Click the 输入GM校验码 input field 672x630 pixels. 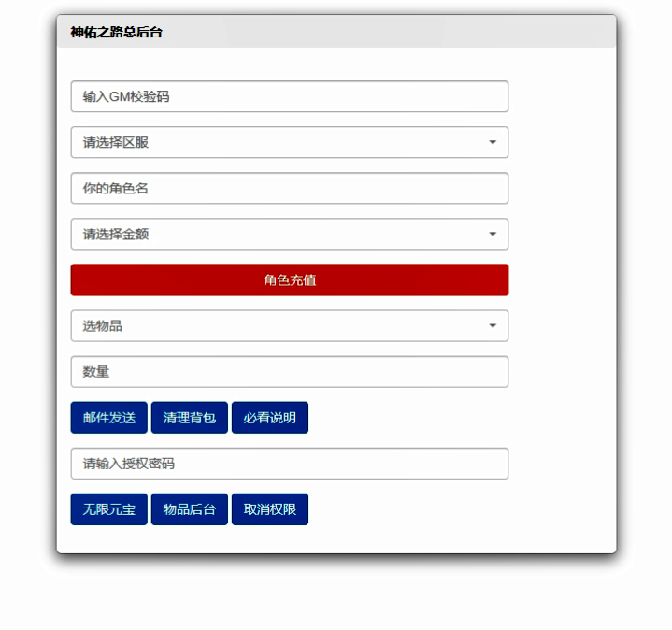click(x=290, y=96)
